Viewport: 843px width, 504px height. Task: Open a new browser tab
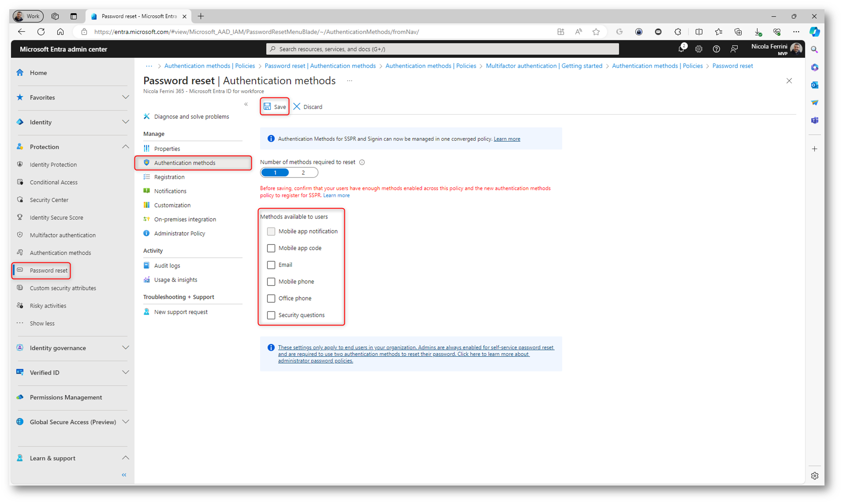coord(201,16)
